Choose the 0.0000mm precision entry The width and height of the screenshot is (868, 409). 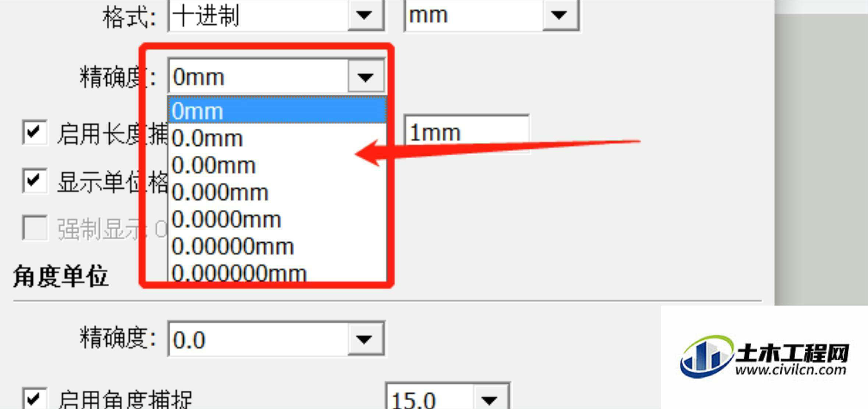pos(277,219)
